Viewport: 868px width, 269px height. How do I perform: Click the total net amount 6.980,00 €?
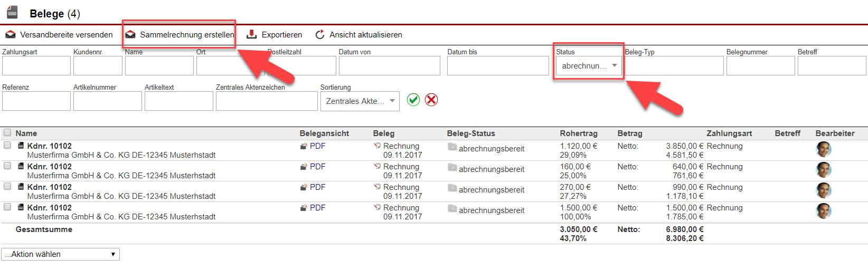pos(685,229)
